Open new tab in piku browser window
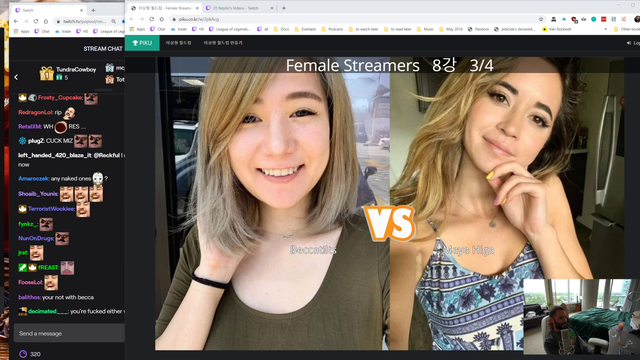 click(x=284, y=8)
